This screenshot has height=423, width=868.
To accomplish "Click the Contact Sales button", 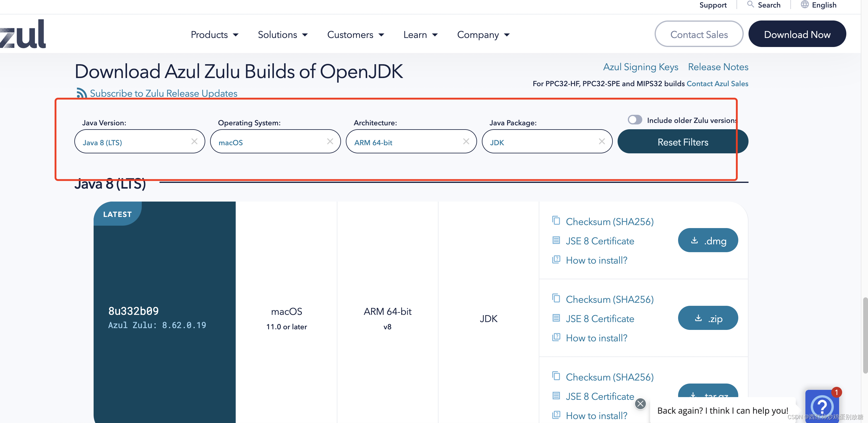I will pyautogui.click(x=699, y=34).
